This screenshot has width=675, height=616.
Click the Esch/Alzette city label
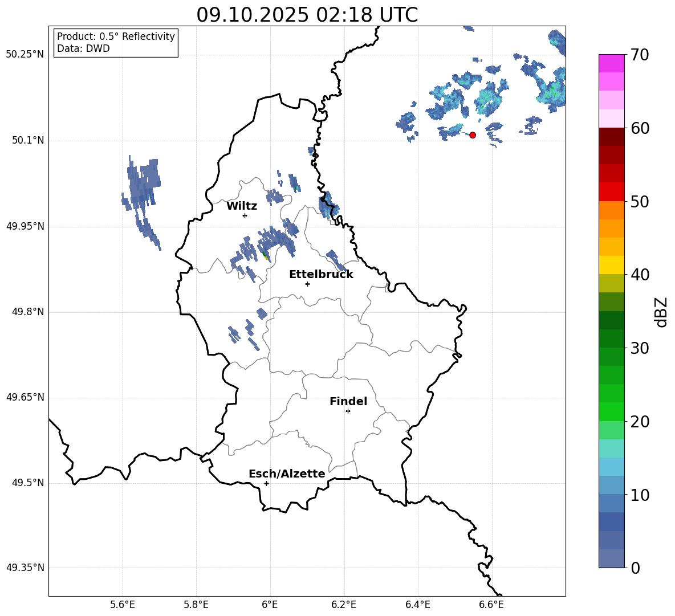pos(287,474)
